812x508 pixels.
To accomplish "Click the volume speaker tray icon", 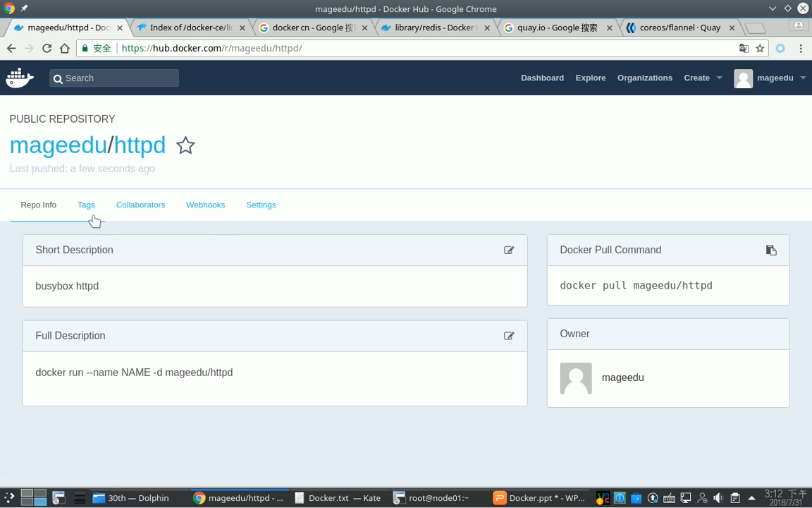I will coord(718,498).
